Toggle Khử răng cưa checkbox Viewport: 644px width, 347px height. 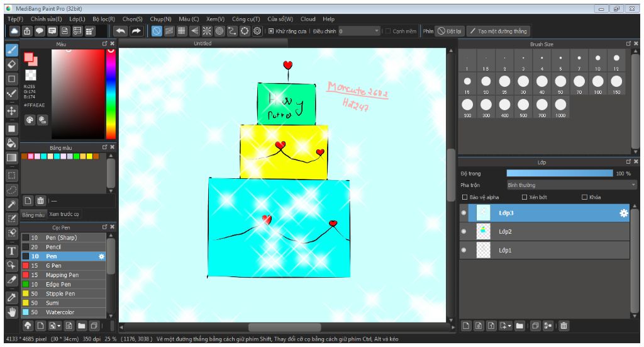click(x=271, y=31)
